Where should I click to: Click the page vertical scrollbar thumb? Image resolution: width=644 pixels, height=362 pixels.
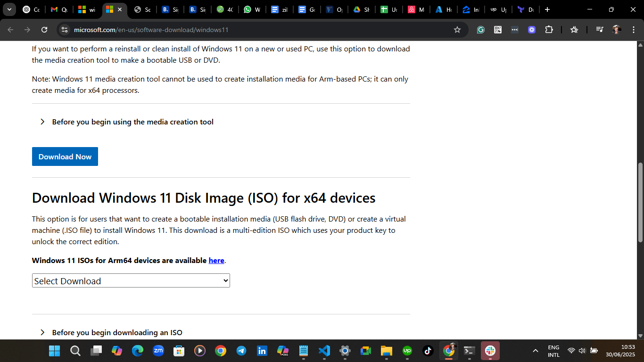pyautogui.click(x=640, y=203)
